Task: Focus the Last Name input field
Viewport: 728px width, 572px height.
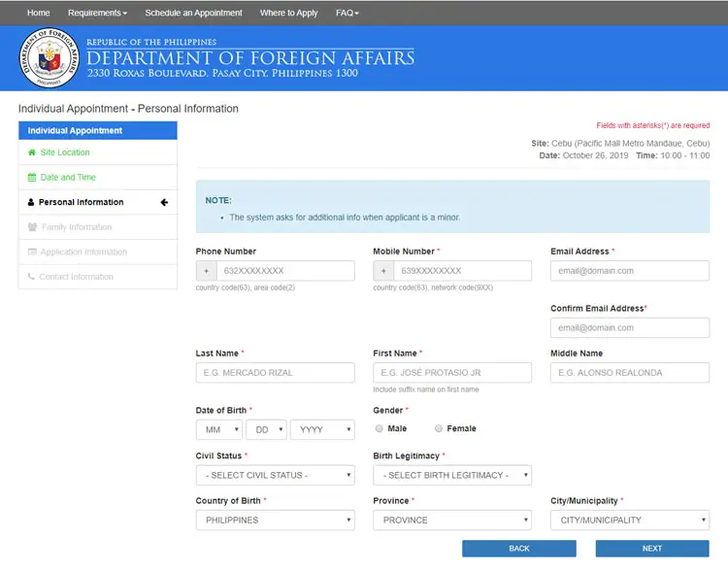Action: (x=276, y=373)
